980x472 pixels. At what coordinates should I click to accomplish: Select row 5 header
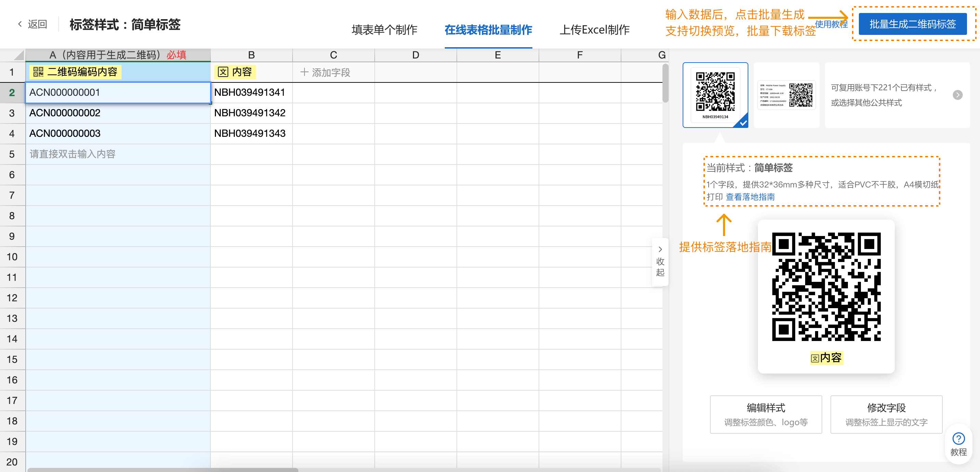click(x=13, y=154)
